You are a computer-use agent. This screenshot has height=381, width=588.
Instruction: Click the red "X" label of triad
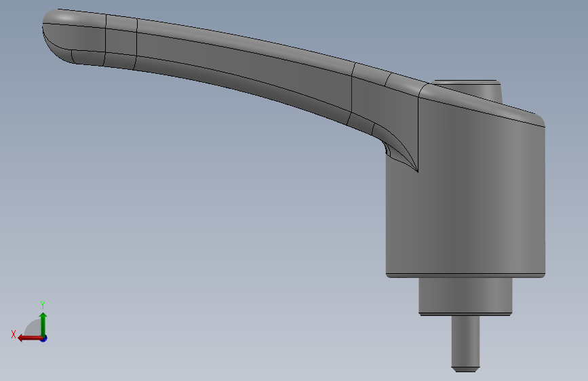(x=14, y=334)
